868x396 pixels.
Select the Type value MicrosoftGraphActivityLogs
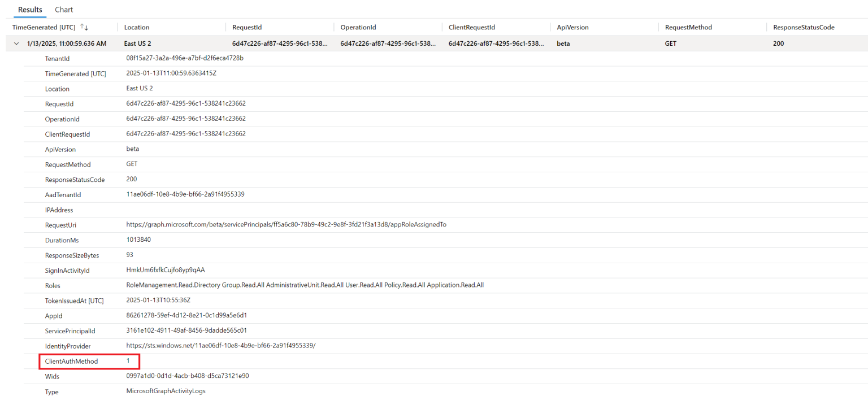166,391
